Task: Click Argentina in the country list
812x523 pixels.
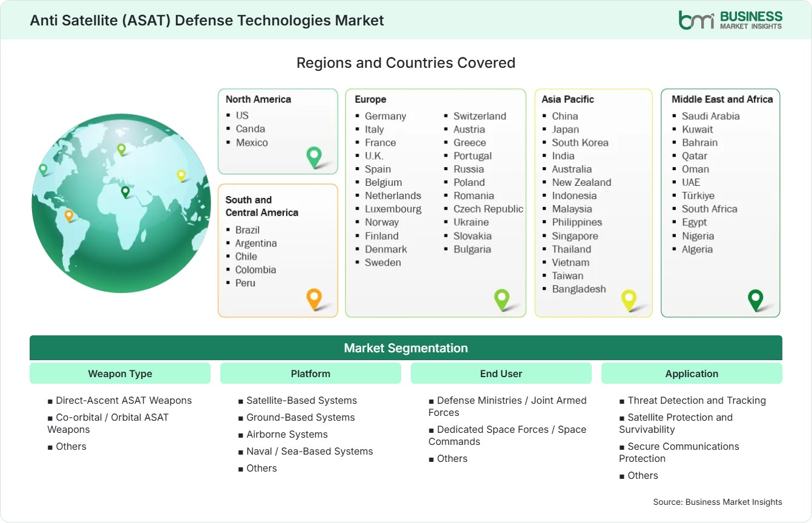Action: pyautogui.click(x=256, y=243)
